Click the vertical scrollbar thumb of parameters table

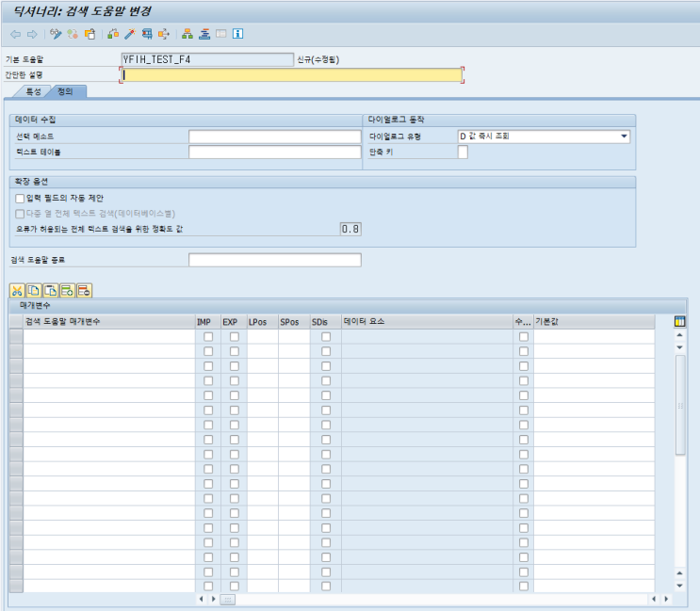[680, 405]
